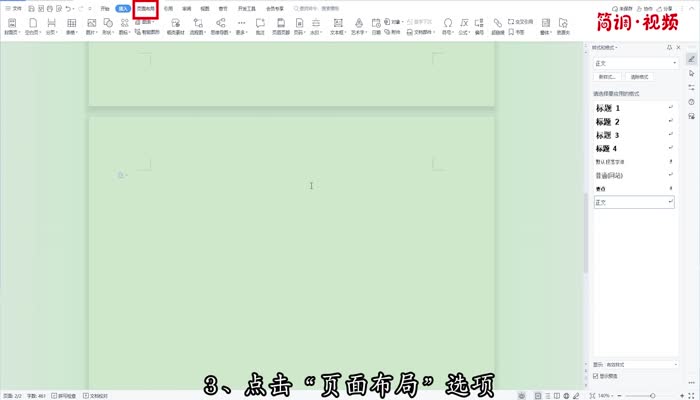Click the 清除格式 button
The image size is (700, 400).
coord(639,76)
